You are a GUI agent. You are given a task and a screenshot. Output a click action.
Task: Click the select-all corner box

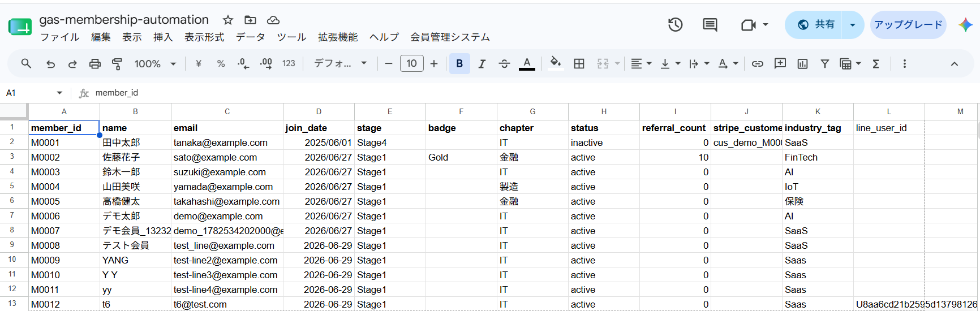[14, 112]
